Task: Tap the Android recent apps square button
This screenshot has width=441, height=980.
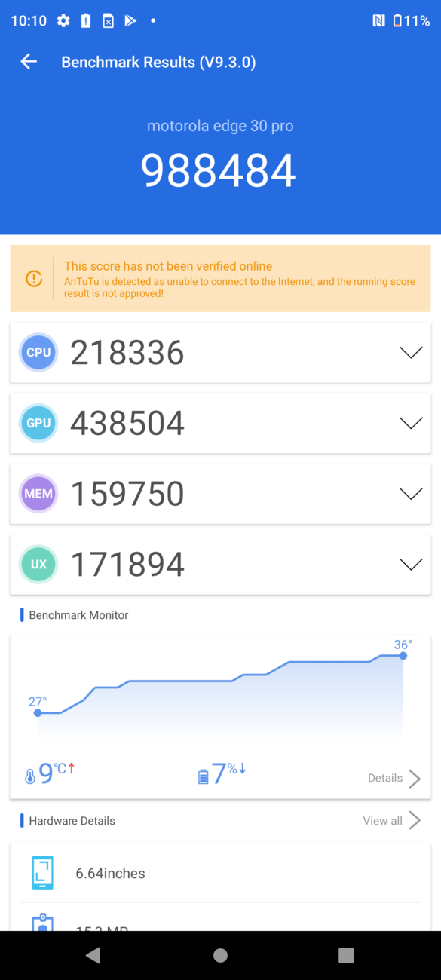Action: click(x=346, y=955)
